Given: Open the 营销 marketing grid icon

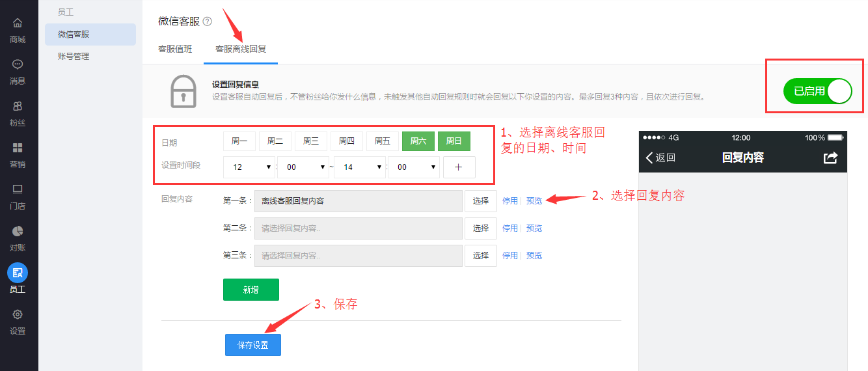Looking at the screenshot, I should pos(18,148).
